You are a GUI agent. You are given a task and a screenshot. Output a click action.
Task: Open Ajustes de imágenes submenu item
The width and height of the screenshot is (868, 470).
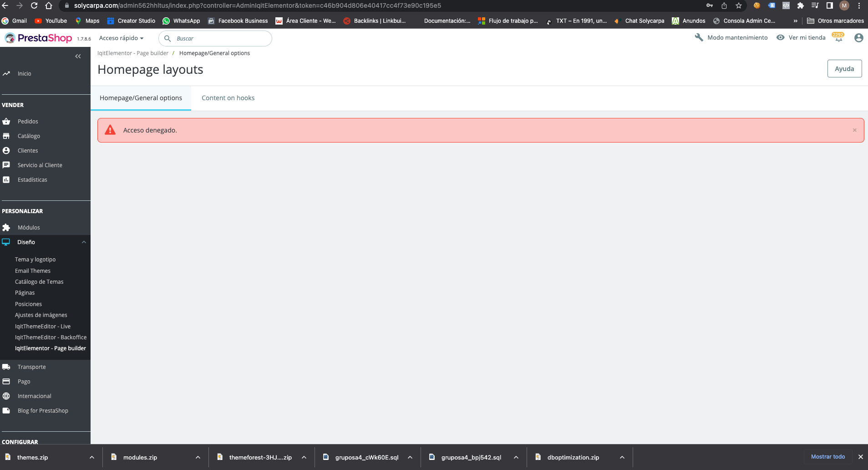pos(41,315)
